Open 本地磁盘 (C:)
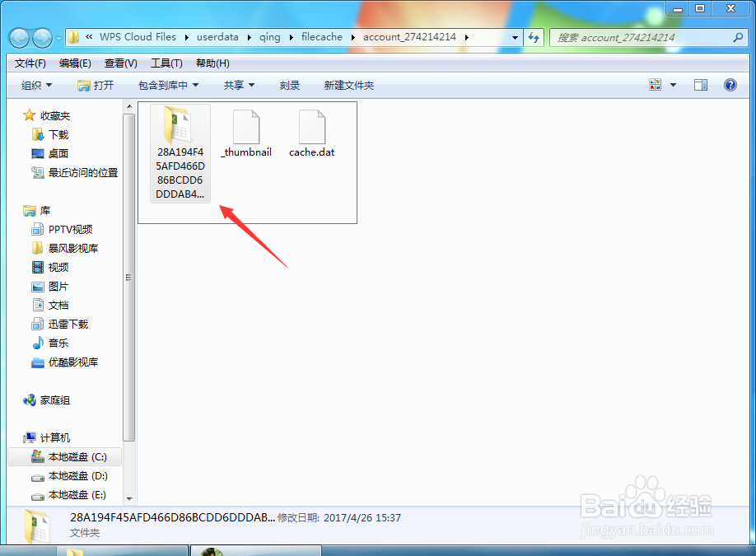756x556 pixels. point(64,456)
